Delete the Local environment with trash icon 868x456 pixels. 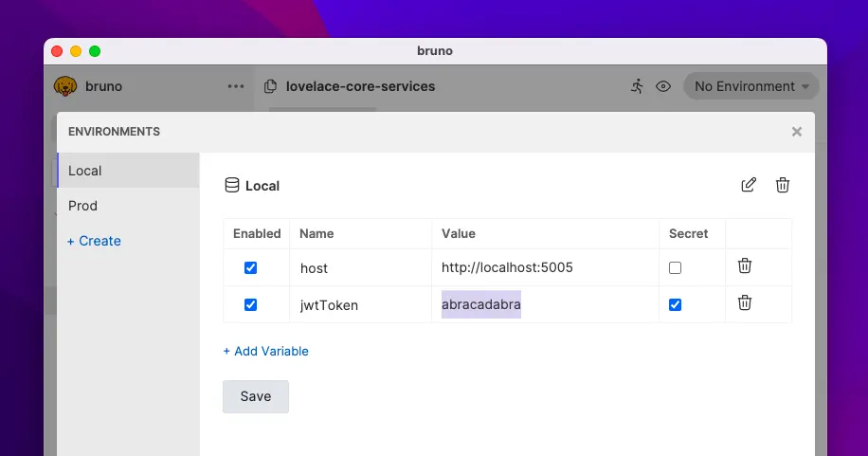coord(782,185)
